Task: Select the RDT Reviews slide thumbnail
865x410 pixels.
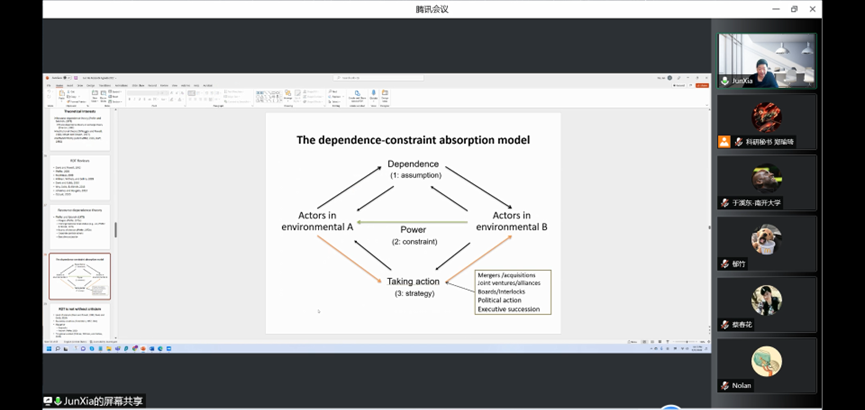Action: pyautogui.click(x=80, y=173)
